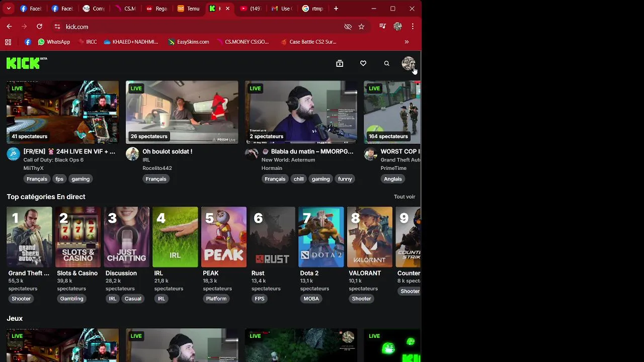Image resolution: width=644 pixels, height=362 pixels.
Task: Switch to the YouTube (149) tab
Action: [251, 9]
